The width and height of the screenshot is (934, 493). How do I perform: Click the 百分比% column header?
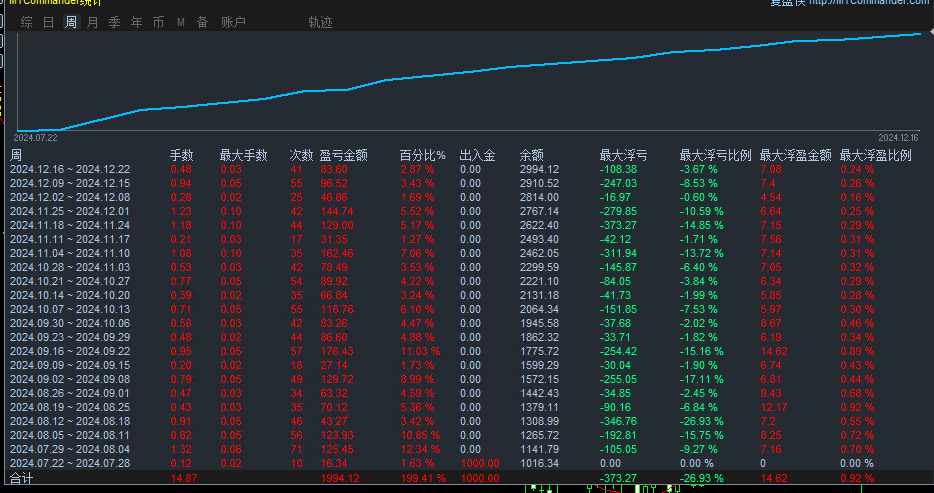pyautogui.click(x=422, y=155)
